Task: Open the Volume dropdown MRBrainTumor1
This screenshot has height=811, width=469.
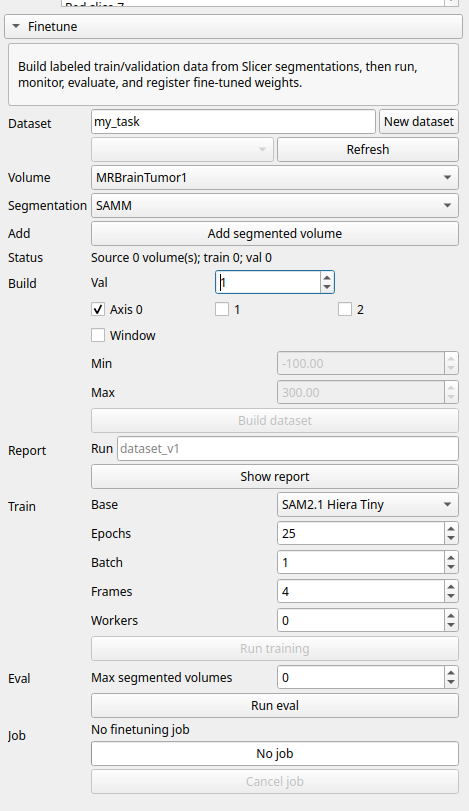Action: pyautogui.click(x=275, y=177)
